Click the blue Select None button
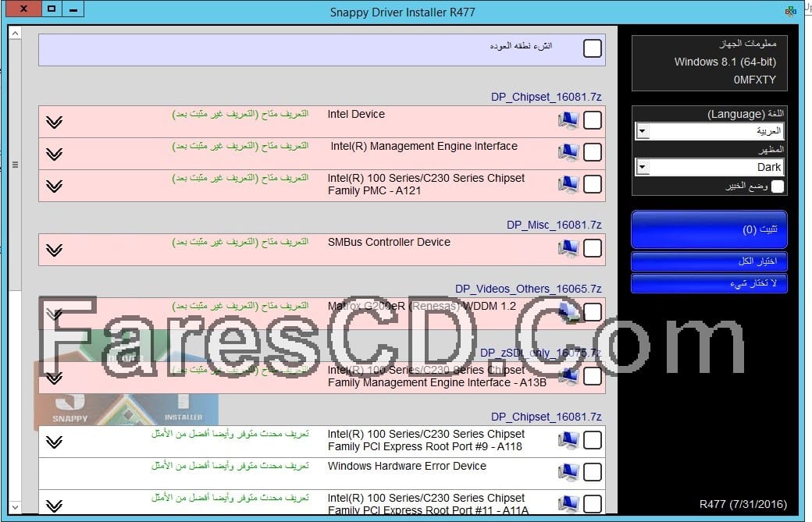The height and width of the screenshot is (522, 812). [709, 283]
